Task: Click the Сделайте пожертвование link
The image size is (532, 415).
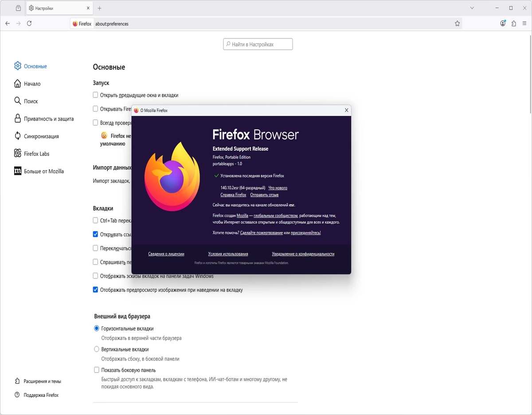Action: pyautogui.click(x=261, y=233)
